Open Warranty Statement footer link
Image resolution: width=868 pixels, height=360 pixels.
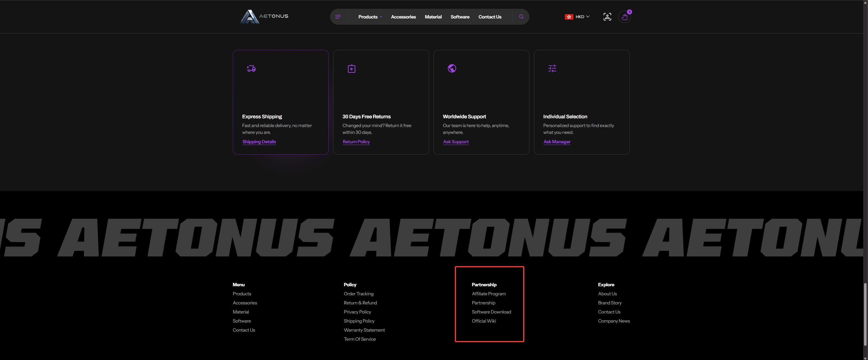(x=364, y=330)
